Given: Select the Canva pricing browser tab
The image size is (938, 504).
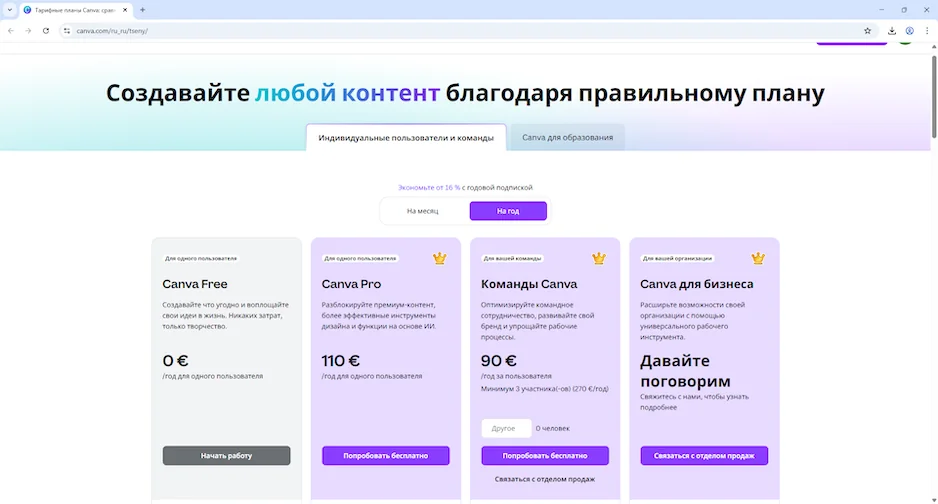Looking at the screenshot, I should (x=75, y=10).
